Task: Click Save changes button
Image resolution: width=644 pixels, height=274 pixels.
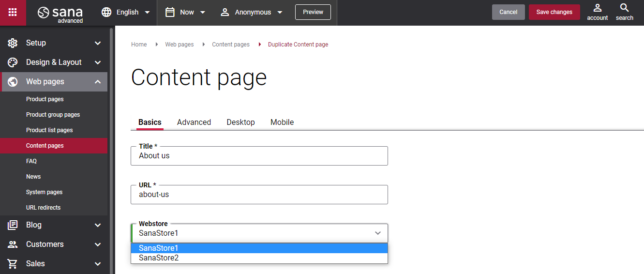Action: (554, 12)
